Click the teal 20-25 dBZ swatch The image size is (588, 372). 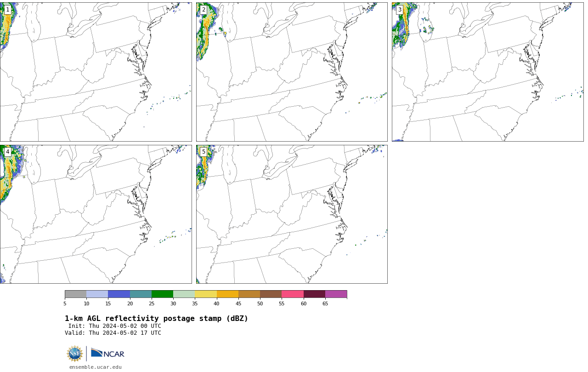tap(141, 294)
